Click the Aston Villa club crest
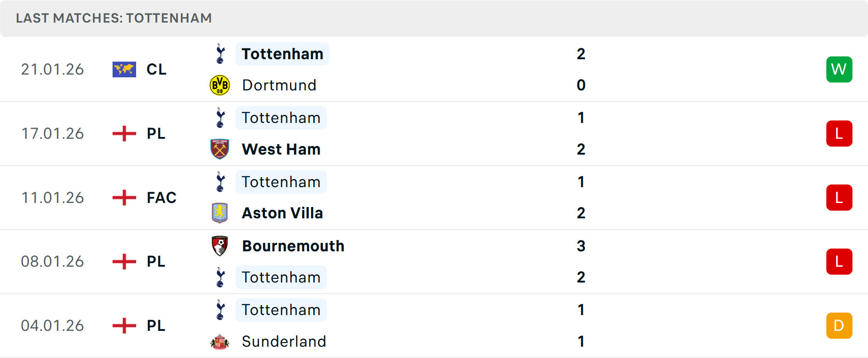The width and height of the screenshot is (868, 358). tap(220, 213)
